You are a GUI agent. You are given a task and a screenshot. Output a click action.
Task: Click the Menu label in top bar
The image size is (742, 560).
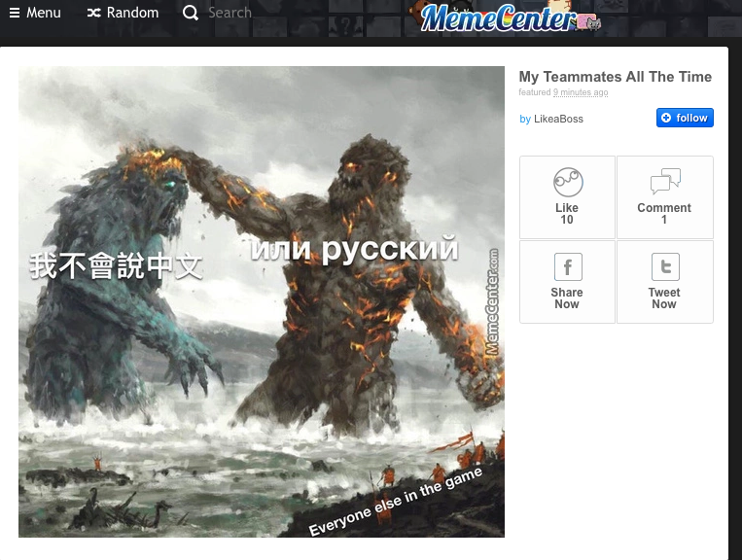coord(44,13)
